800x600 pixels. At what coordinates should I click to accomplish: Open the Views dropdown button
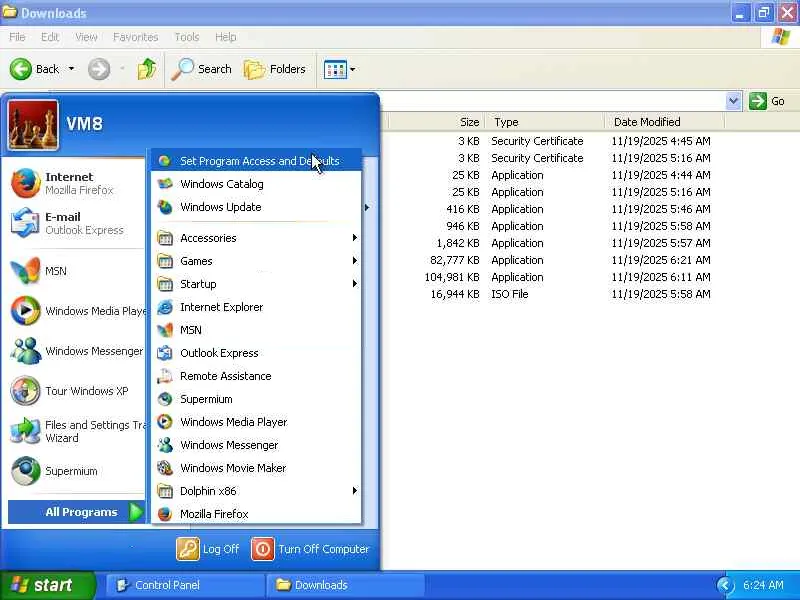340,69
